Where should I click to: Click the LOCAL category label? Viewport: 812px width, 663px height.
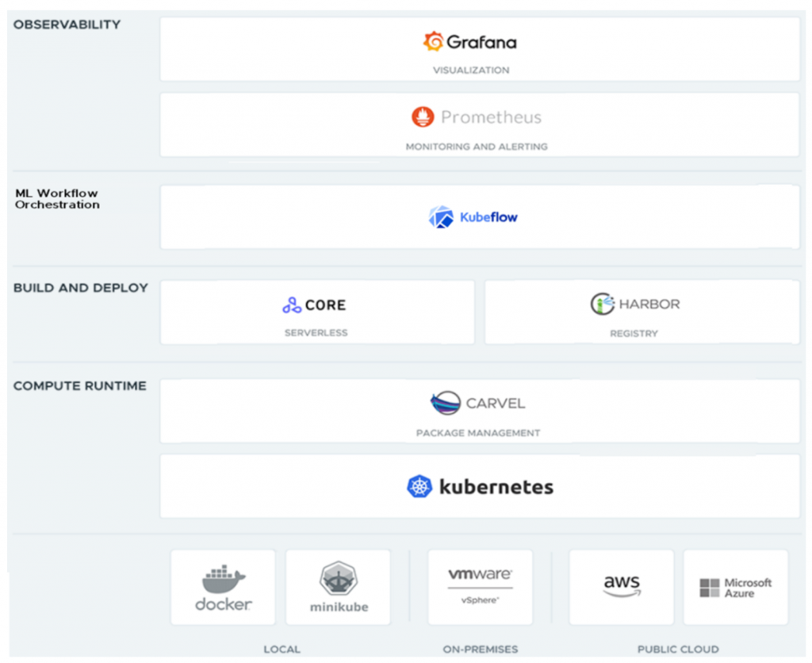point(282,649)
